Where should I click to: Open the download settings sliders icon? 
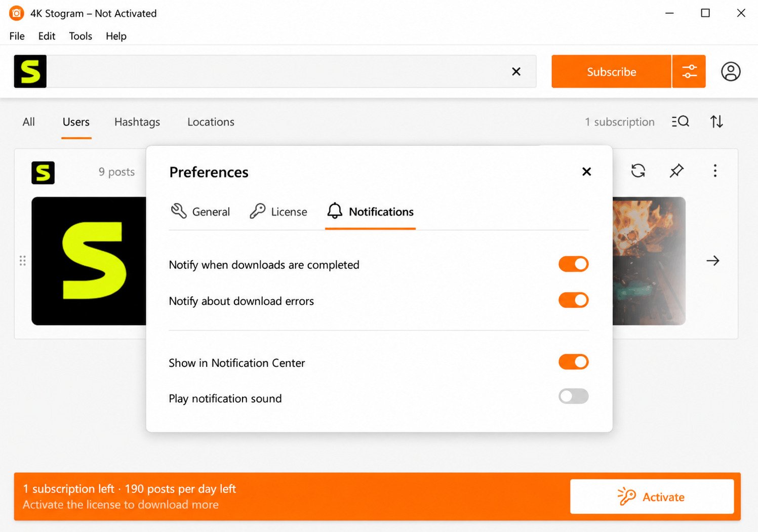[x=689, y=71]
